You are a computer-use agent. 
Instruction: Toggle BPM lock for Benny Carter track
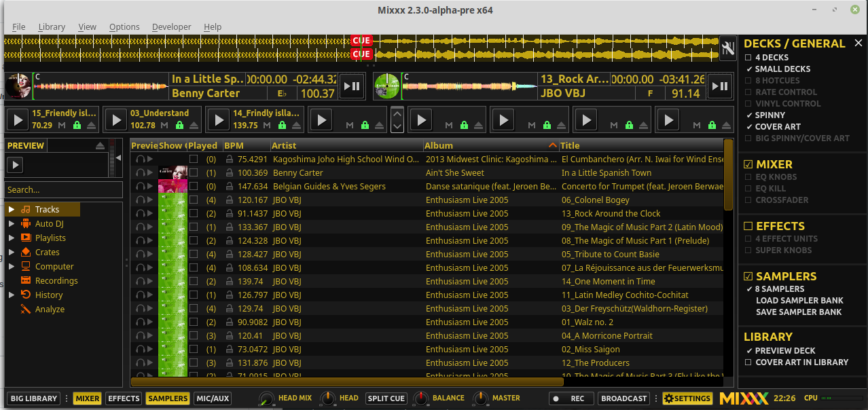230,172
